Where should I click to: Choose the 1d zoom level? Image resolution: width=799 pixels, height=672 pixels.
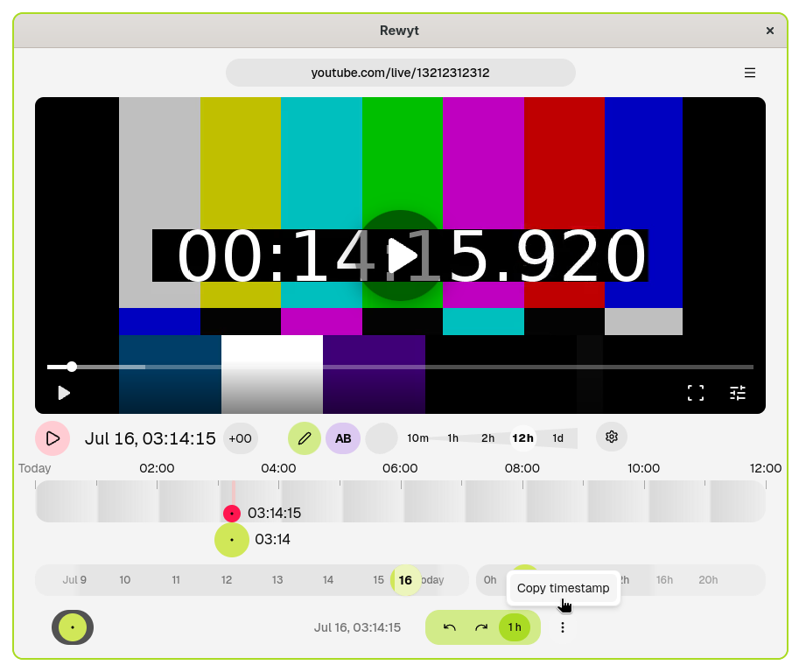pos(558,438)
